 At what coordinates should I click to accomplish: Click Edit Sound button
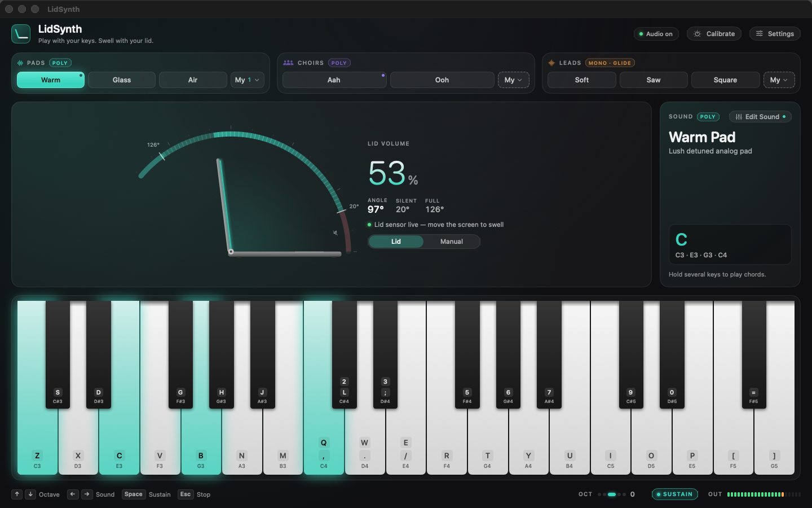(x=760, y=117)
